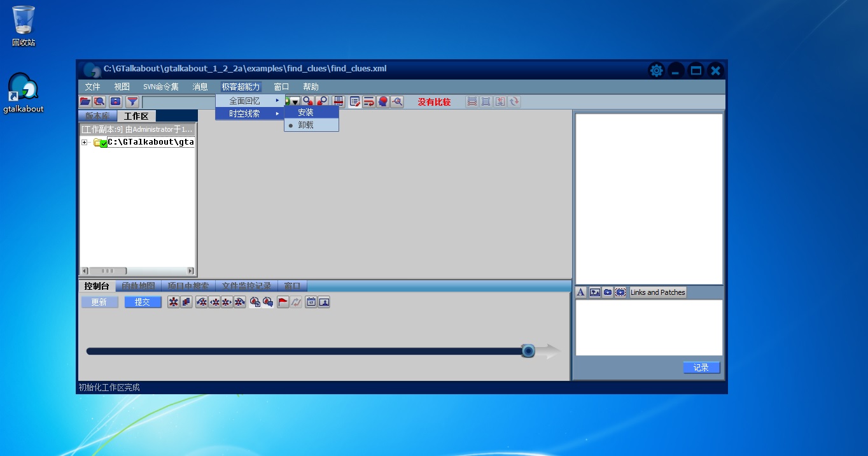Click the red and blue head silhouette icon
Screen dimensions: 868x456
click(x=382, y=101)
